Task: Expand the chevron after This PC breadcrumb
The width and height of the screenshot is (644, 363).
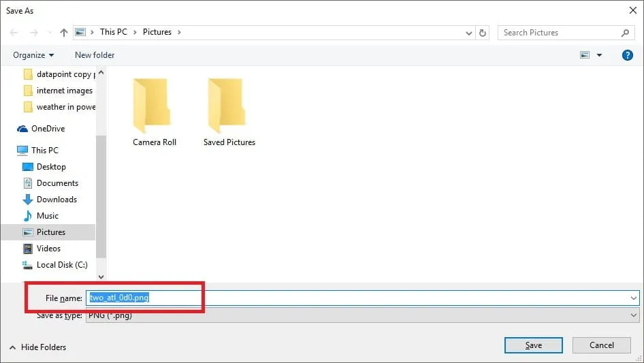Action: 135,32
